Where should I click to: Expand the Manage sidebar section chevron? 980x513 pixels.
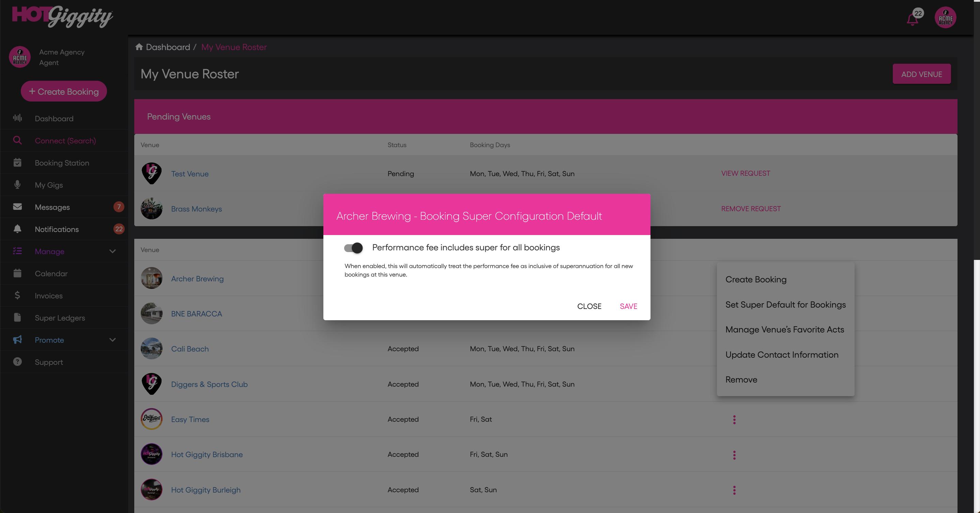pyautogui.click(x=112, y=251)
